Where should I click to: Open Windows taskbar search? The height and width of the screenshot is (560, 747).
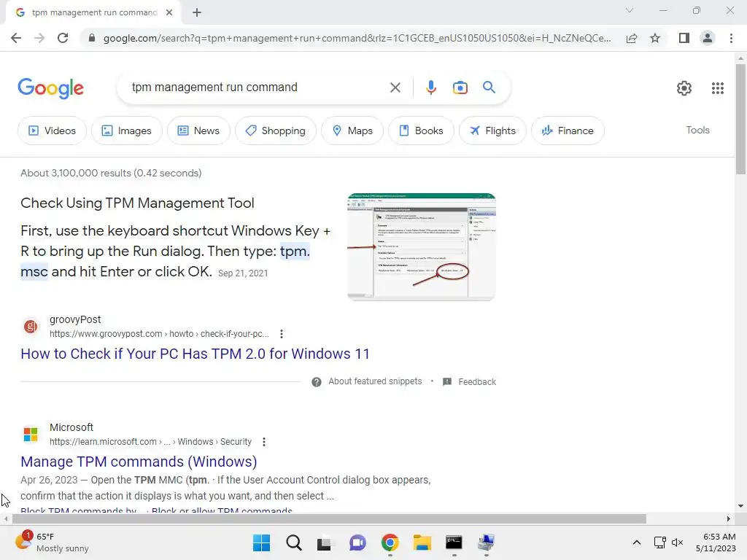pos(293,542)
